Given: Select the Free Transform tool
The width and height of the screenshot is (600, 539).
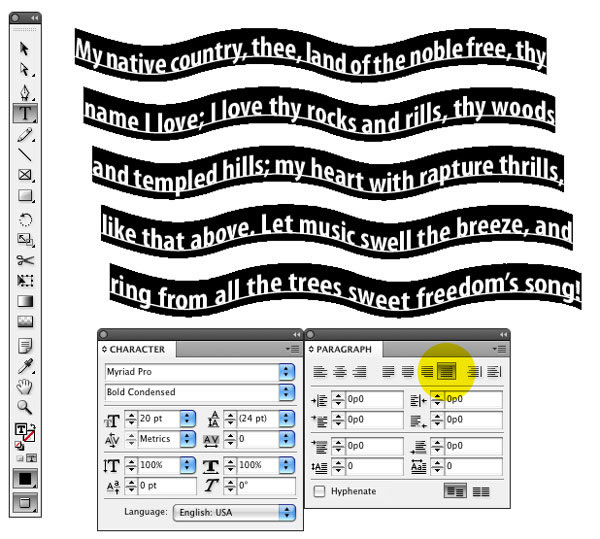Looking at the screenshot, I should [x=25, y=281].
